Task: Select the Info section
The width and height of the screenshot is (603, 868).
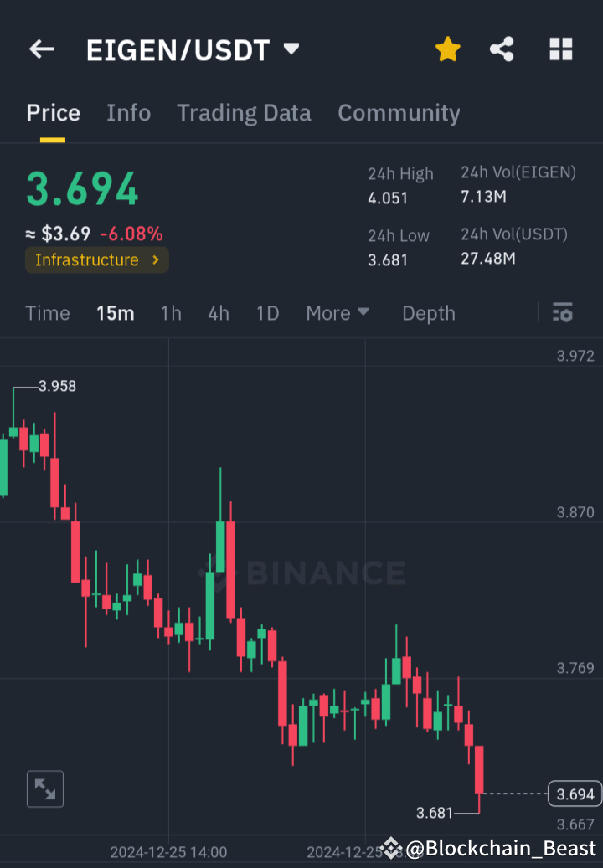Action: pyautogui.click(x=128, y=113)
